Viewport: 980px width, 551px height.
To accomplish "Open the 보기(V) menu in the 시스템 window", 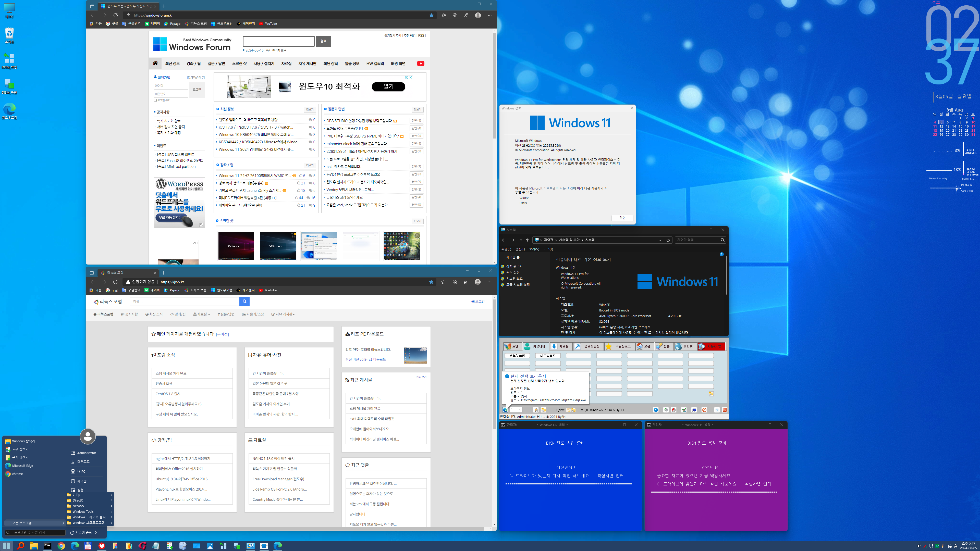I will coord(534,249).
